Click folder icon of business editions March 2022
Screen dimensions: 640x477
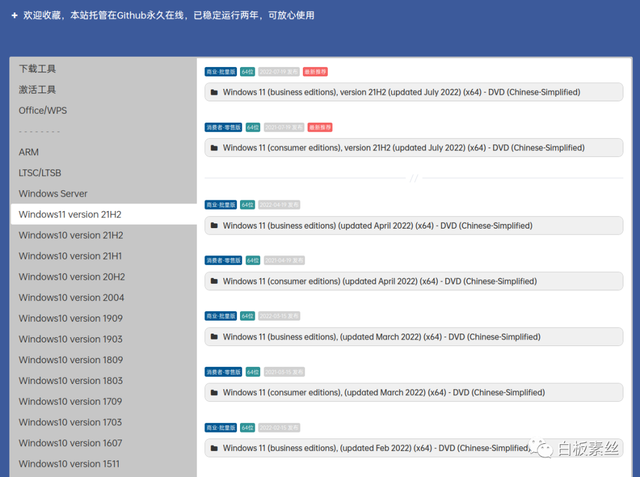[214, 337]
